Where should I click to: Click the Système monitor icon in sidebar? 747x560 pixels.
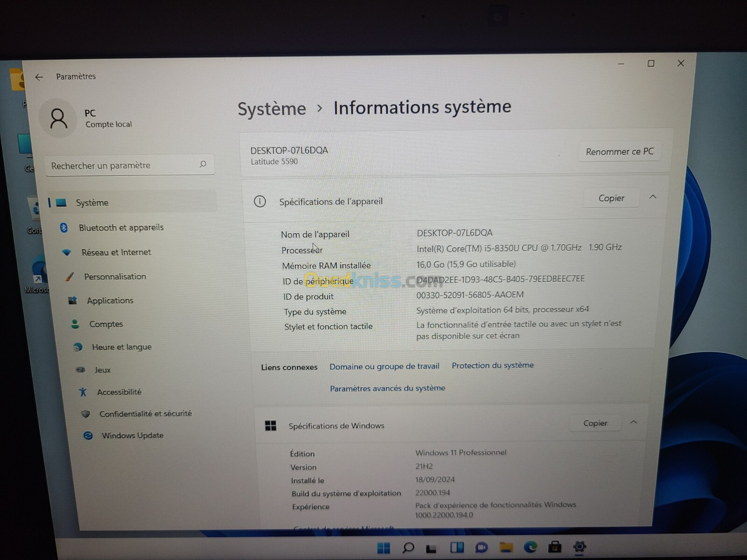pyautogui.click(x=61, y=203)
